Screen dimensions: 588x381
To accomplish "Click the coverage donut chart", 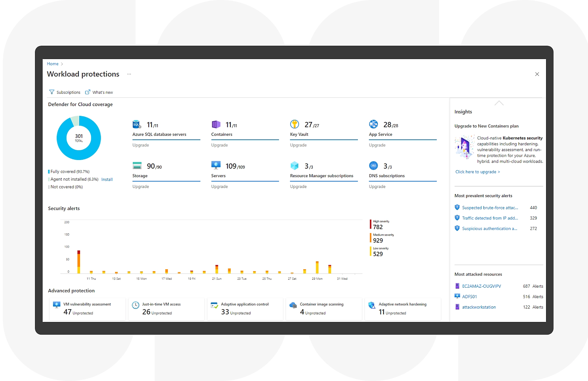I will pyautogui.click(x=79, y=138).
